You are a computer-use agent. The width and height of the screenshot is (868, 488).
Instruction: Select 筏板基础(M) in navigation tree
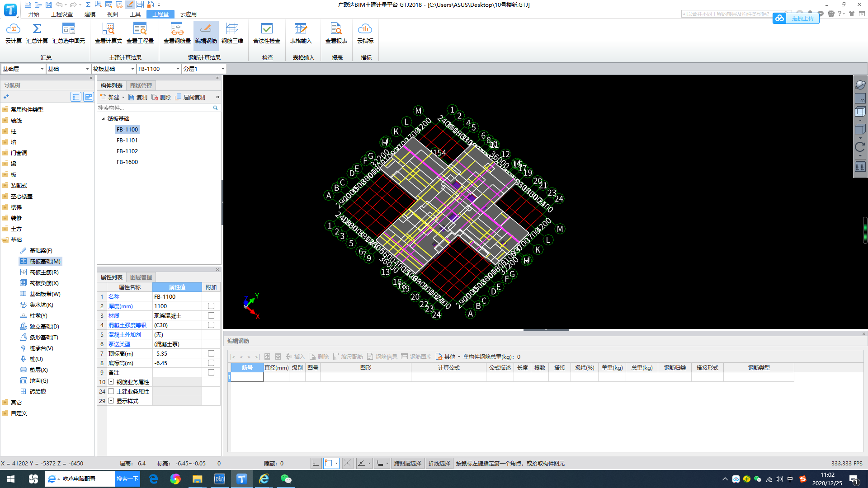(x=40, y=261)
